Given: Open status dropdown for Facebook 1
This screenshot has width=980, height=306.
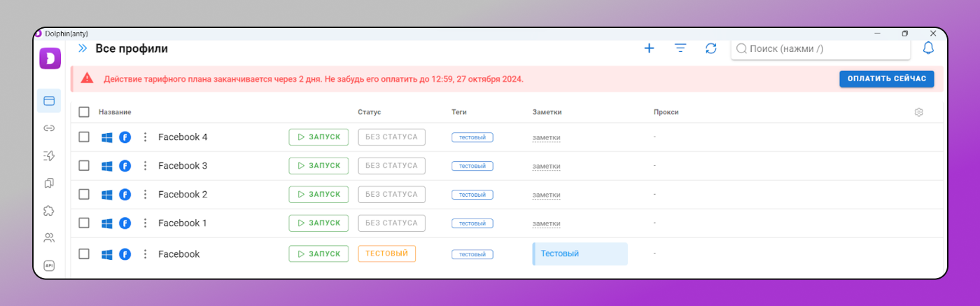Looking at the screenshot, I should 391,223.
